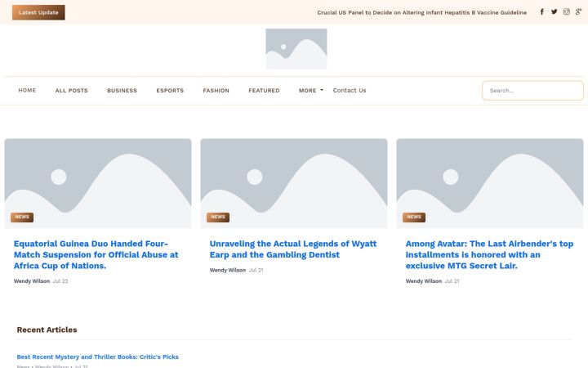Select the Business menu item

(x=122, y=91)
